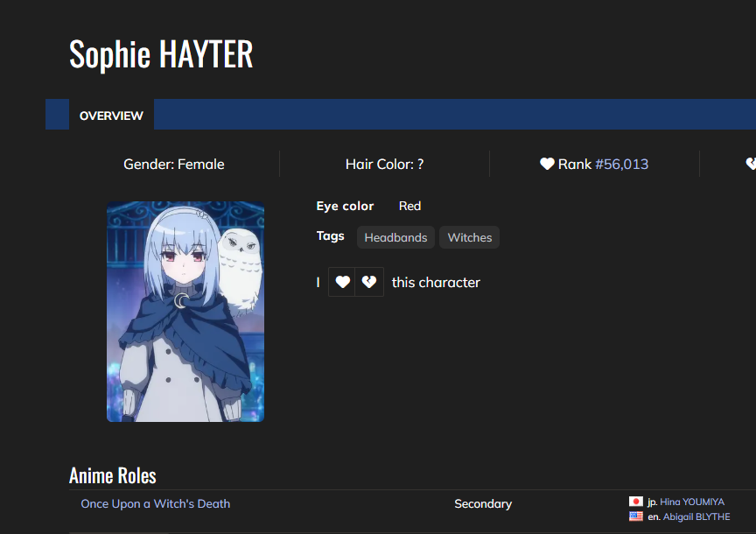Select the Headbands tag
This screenshot has width=756, height=534.
pos(395,237)
